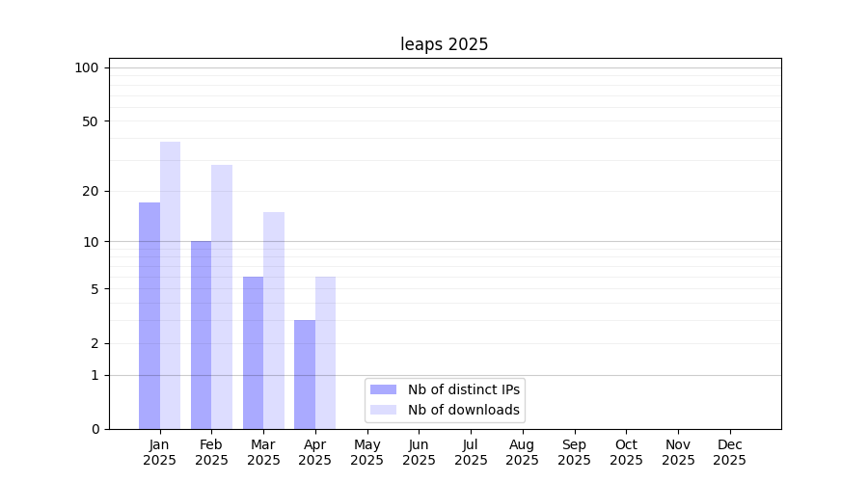Select the 0 y-axis tick label
The width and height of the screenshot is (868, 482).
(x=95, y=429)
